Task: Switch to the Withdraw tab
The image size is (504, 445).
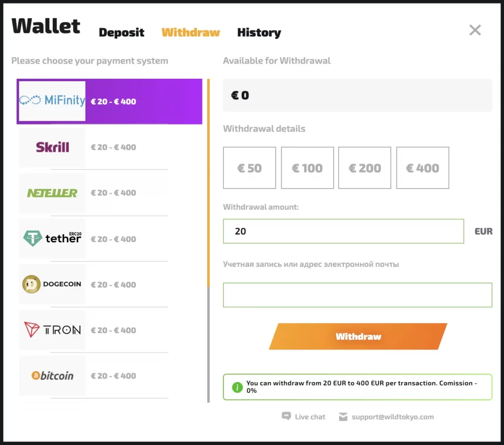Action: tap(190, 32)
